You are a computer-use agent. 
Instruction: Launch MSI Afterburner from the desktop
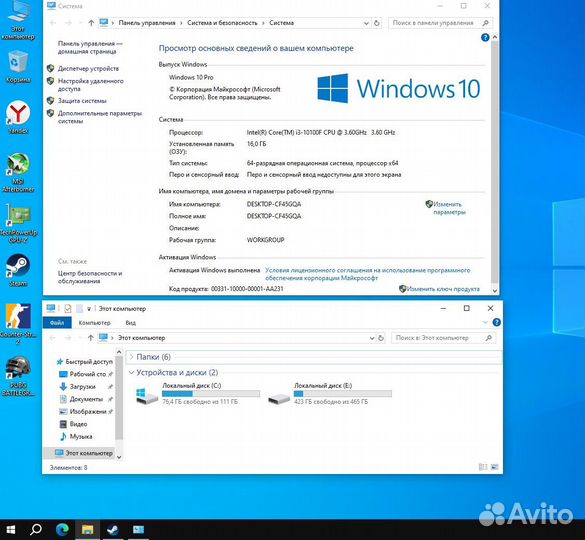click(x=18, y=172)
